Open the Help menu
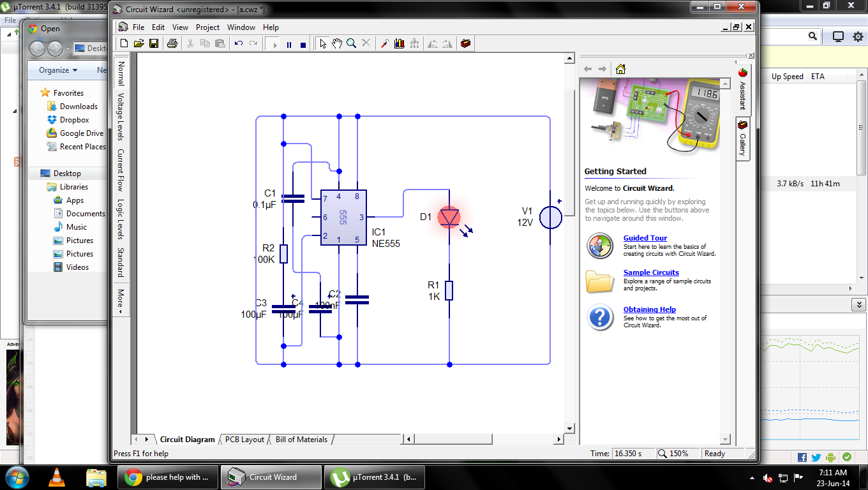The image size is (868, 490). pyautogui.click(x=271, y=27)
